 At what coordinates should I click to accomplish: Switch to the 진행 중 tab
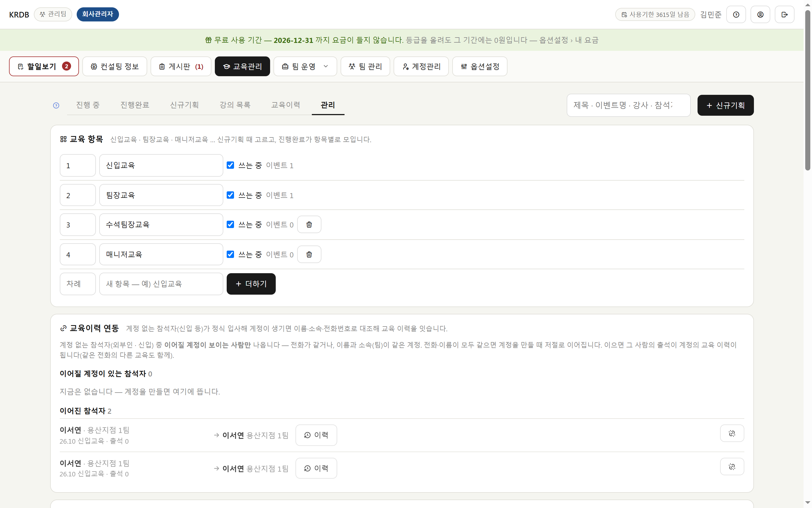tap(88, 105)
